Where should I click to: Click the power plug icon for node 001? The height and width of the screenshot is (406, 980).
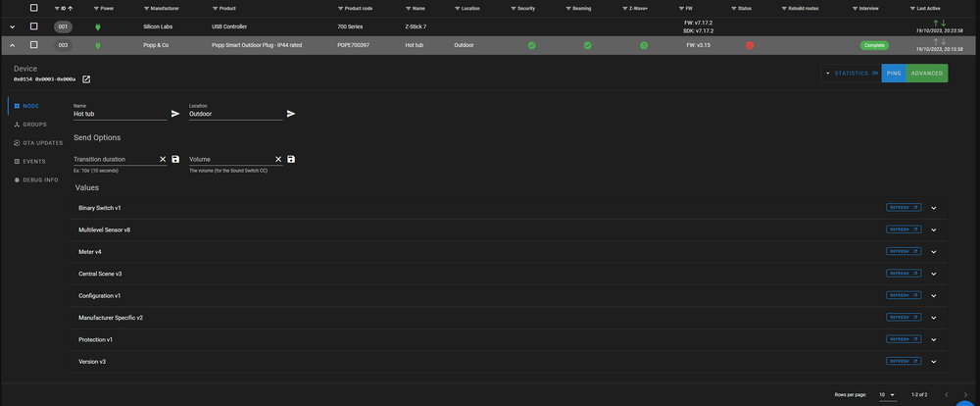click(97, 26)
